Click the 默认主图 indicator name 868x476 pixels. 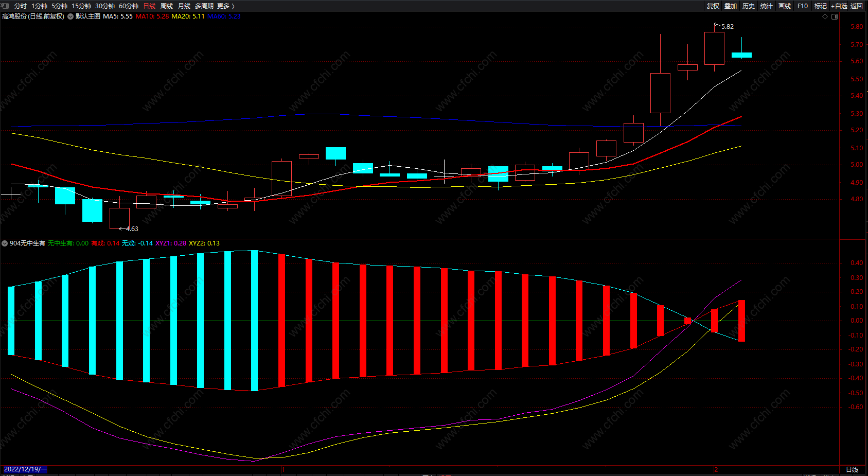pos(88,16)
